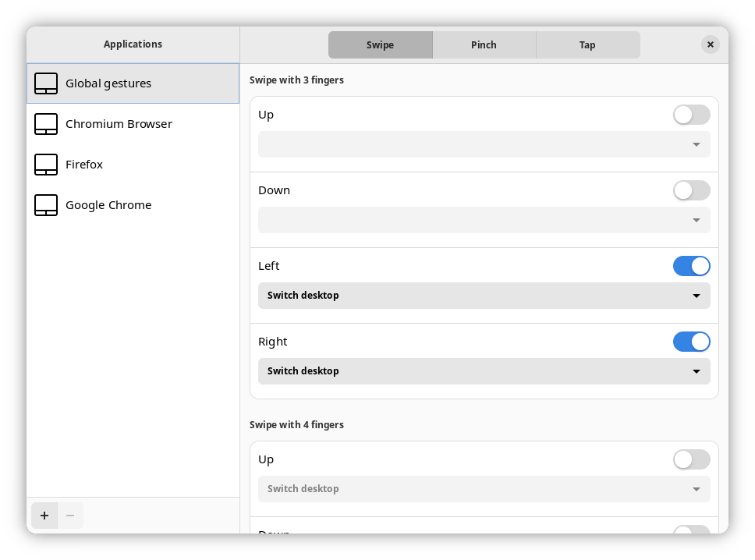Disable the Right swipe gesture toggle
Screen dimensions: 755x560
[x=691, y=342]
